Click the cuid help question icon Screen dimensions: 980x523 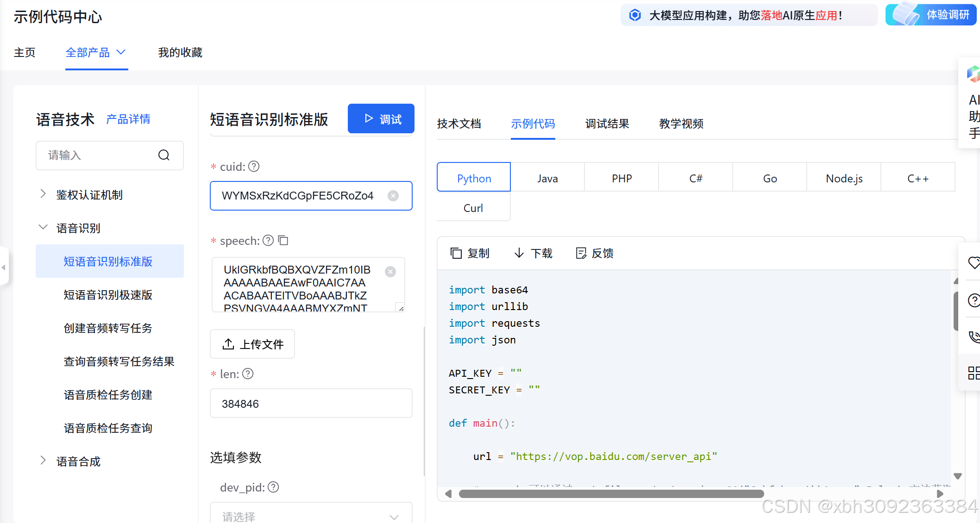[254, 166]
